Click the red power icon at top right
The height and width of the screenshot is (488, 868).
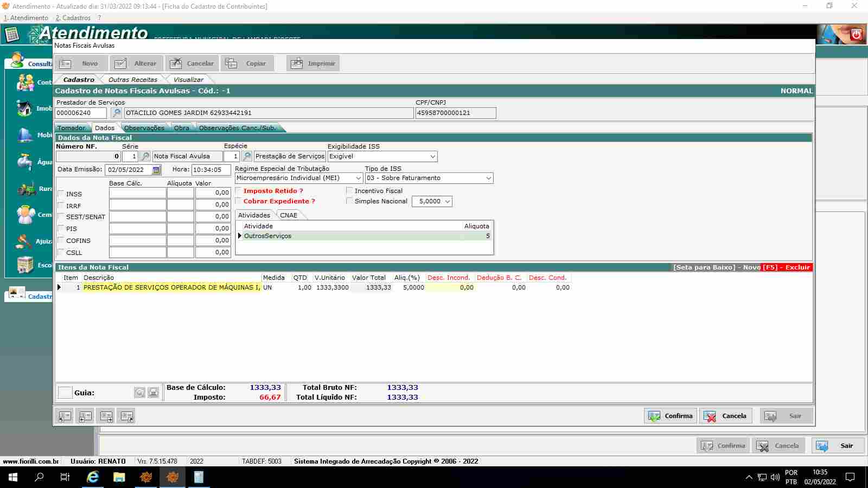[x=856, y=35]
